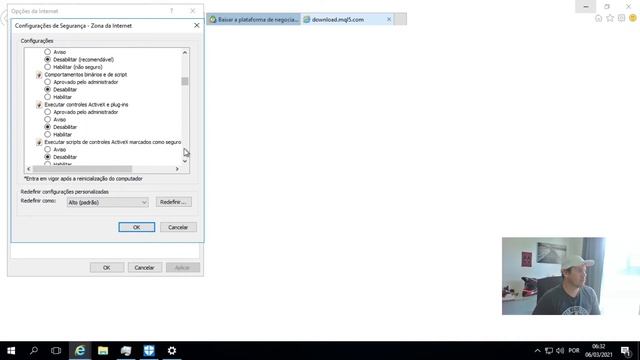Screen dimensions: 640x360
Task: Click the blue shield taskbar icon
Action: (149, 351)
